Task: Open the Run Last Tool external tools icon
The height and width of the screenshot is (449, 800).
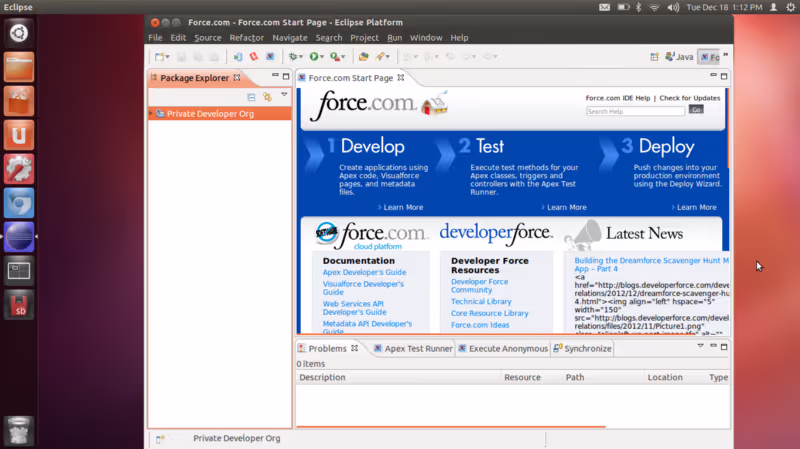Action: pyautogui.click(x=335, y=57)
